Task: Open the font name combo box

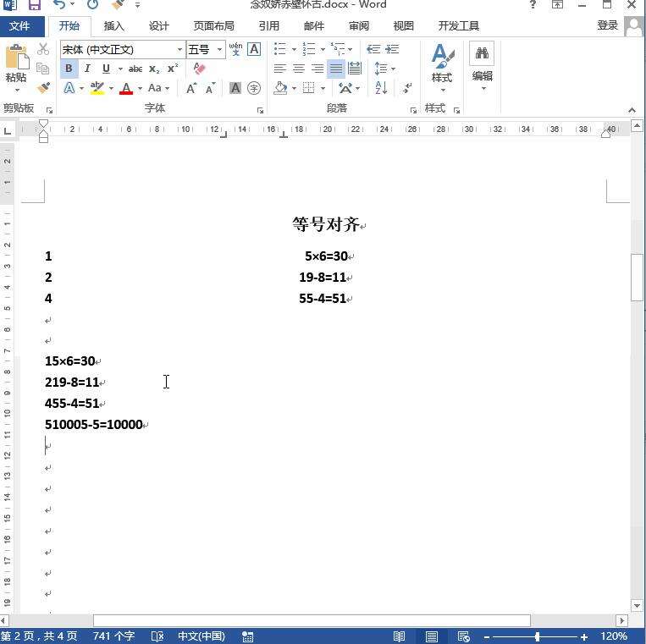Action: pyautogui.click(x=123, y=49)
